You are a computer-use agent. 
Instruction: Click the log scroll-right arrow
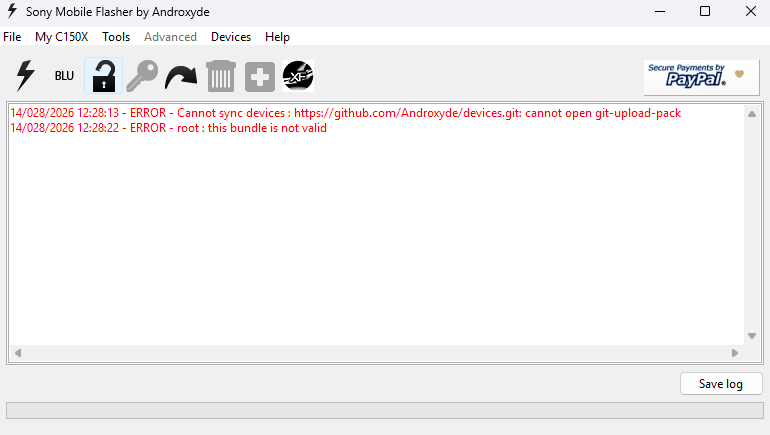(x=735, y=353)
